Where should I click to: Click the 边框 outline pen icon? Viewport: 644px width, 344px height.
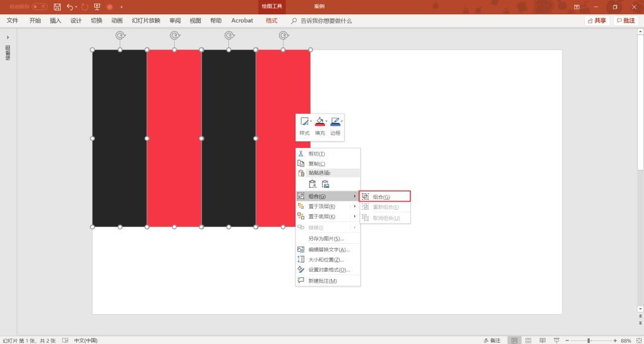click(335, 122)
